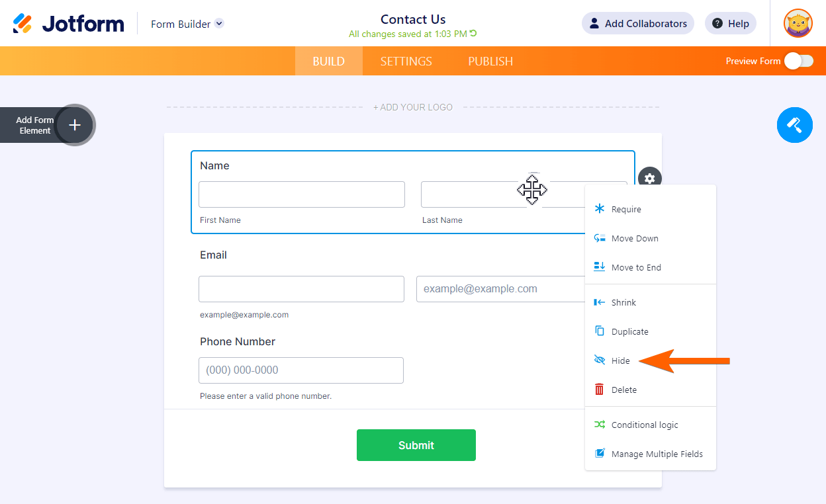Viewport: 826px width, 504px height.
Task: Click the plus icon to add form element
Action: click(x=75, y=125)
